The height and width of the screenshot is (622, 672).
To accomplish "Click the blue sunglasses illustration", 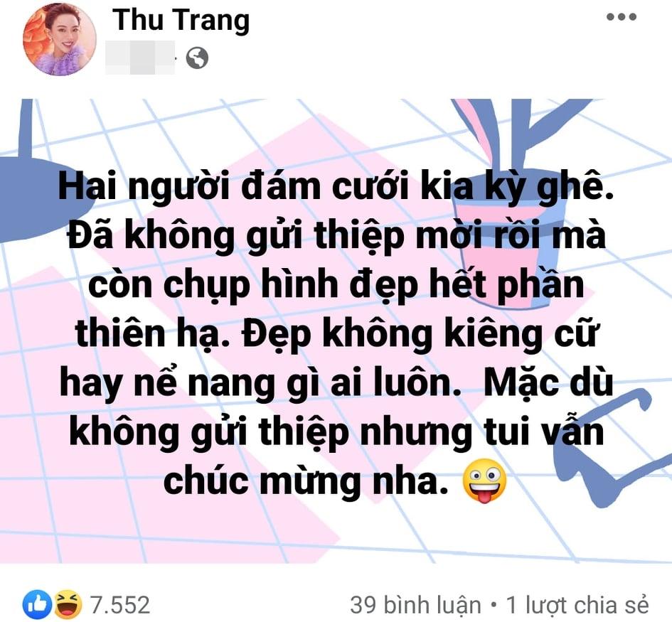I will 604,446.
